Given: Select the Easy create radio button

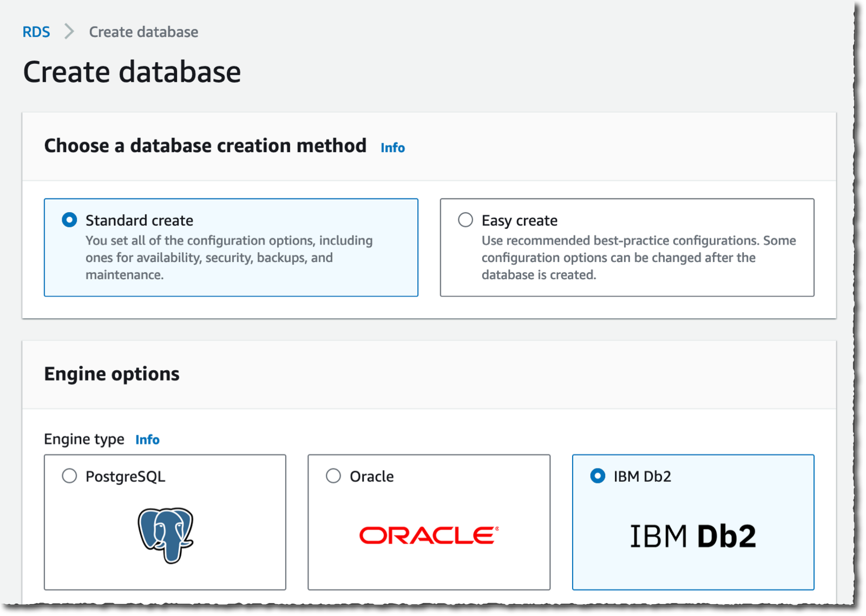Looking at the screenshot, I should [465, 220].
